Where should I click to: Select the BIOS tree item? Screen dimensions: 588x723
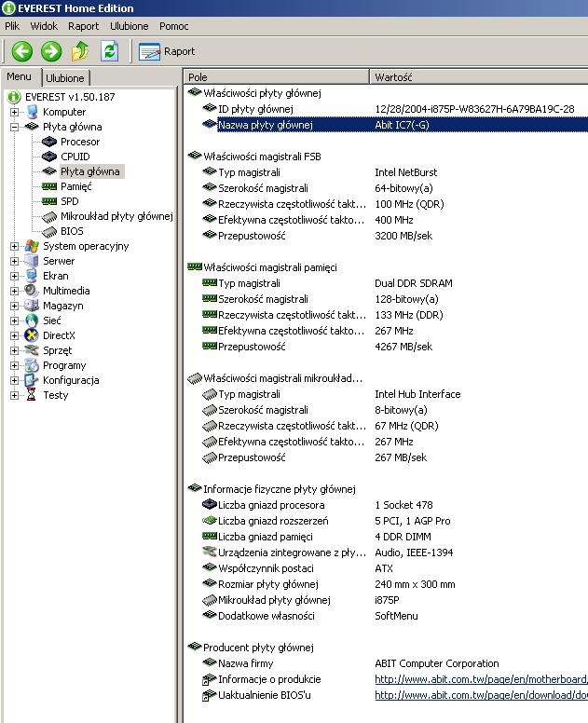(x=72, y=231)
